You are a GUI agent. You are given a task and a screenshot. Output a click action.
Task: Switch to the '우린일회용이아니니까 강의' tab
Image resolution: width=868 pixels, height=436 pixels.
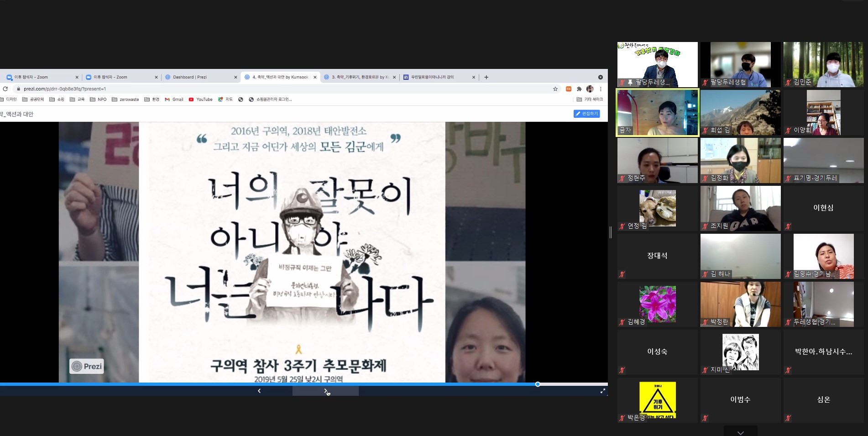(x=439, y=77)
